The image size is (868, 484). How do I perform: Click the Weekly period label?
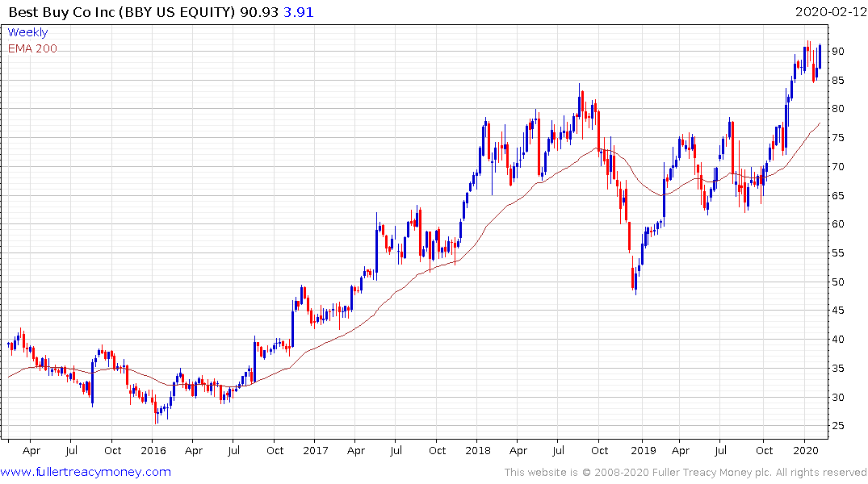click(27, 32)
